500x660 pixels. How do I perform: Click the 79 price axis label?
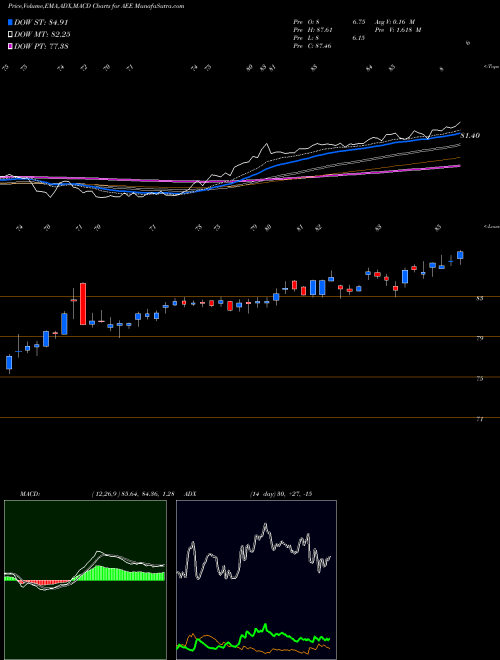point(479,338)
